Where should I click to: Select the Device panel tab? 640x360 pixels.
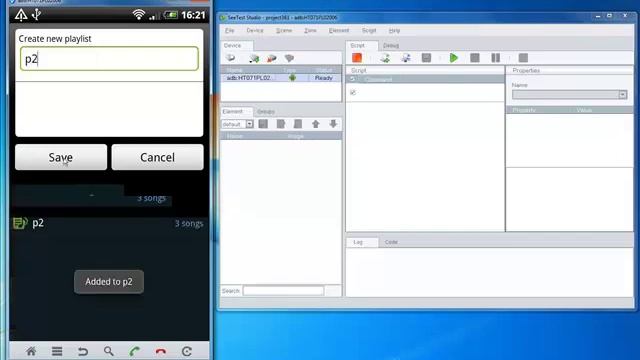point(237,46)
